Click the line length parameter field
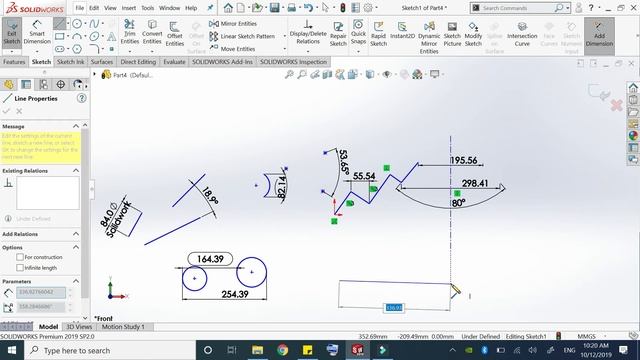Screen dimensions: 640x360 40,292
